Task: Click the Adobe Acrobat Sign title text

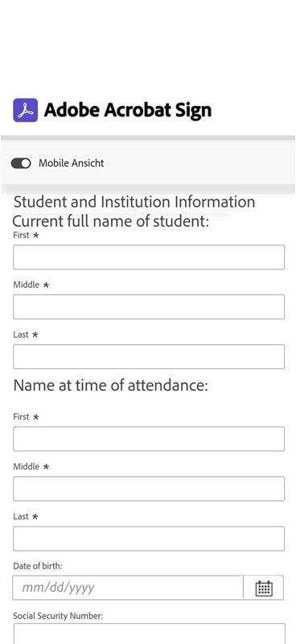Action: tap(128, 110)
